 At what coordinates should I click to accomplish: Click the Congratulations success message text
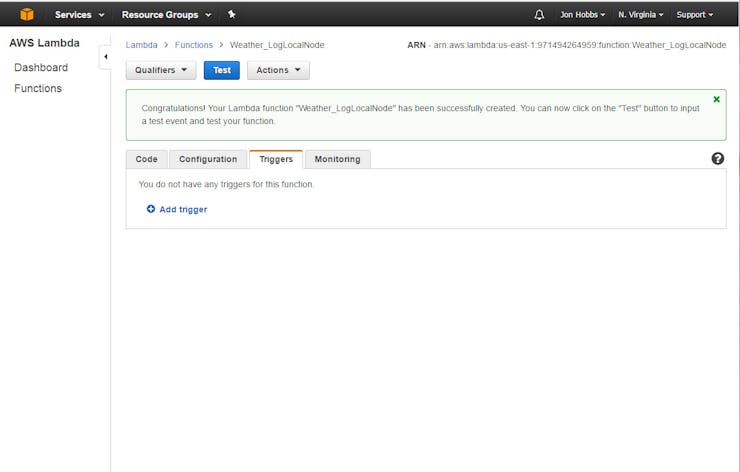pos(420,115)
